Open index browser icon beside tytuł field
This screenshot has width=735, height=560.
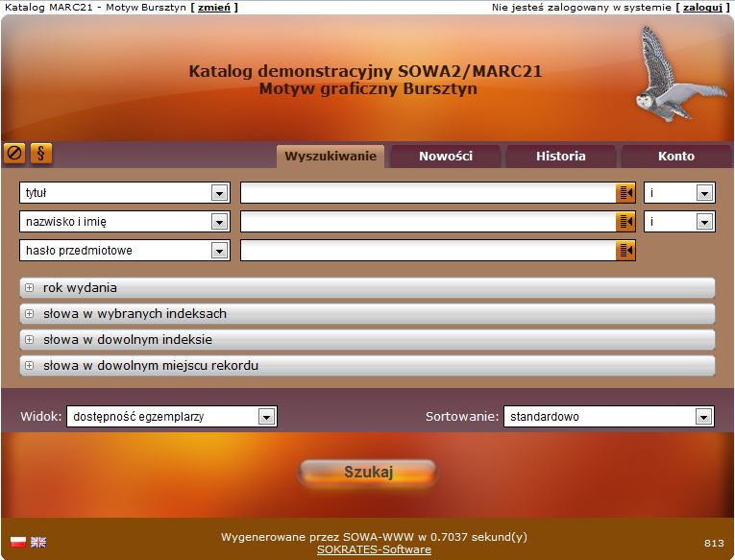pos(625,193)
